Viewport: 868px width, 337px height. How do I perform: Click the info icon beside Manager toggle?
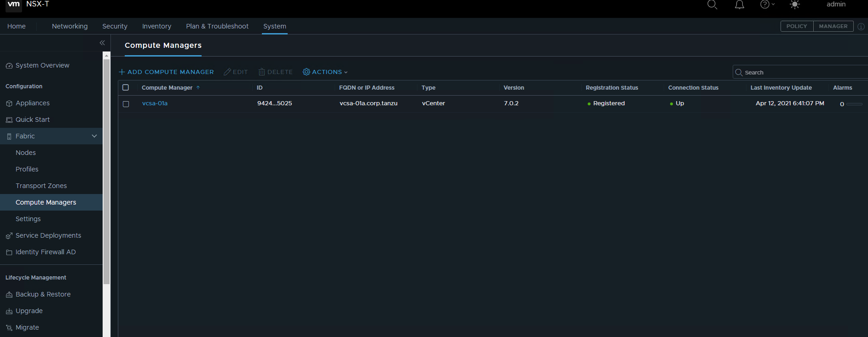click(x=861, y=27)
